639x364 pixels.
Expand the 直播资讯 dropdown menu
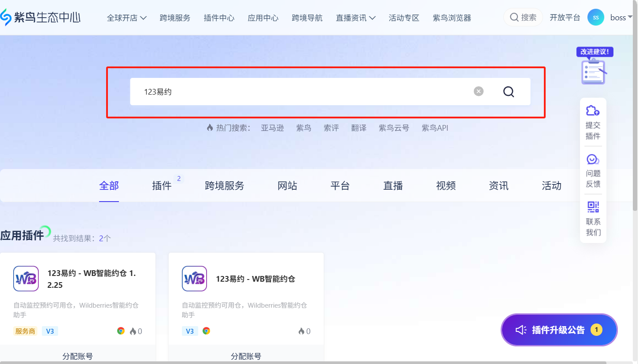[355, 18]
